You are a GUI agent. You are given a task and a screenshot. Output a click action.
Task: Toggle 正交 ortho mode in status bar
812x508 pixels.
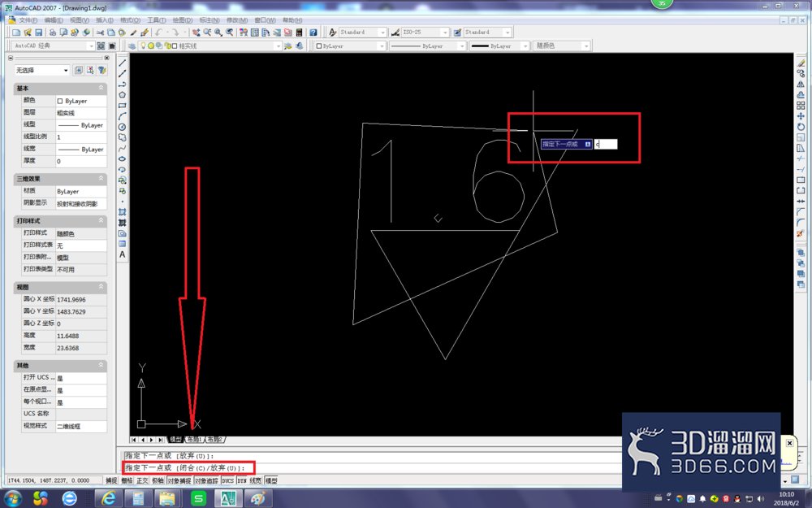[x=142, y=480]
